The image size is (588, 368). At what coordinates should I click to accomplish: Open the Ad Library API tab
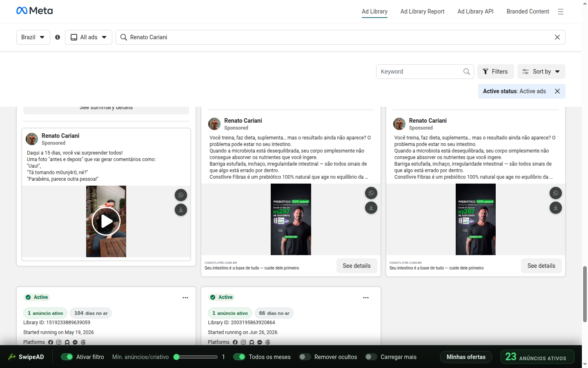point(476,11)
